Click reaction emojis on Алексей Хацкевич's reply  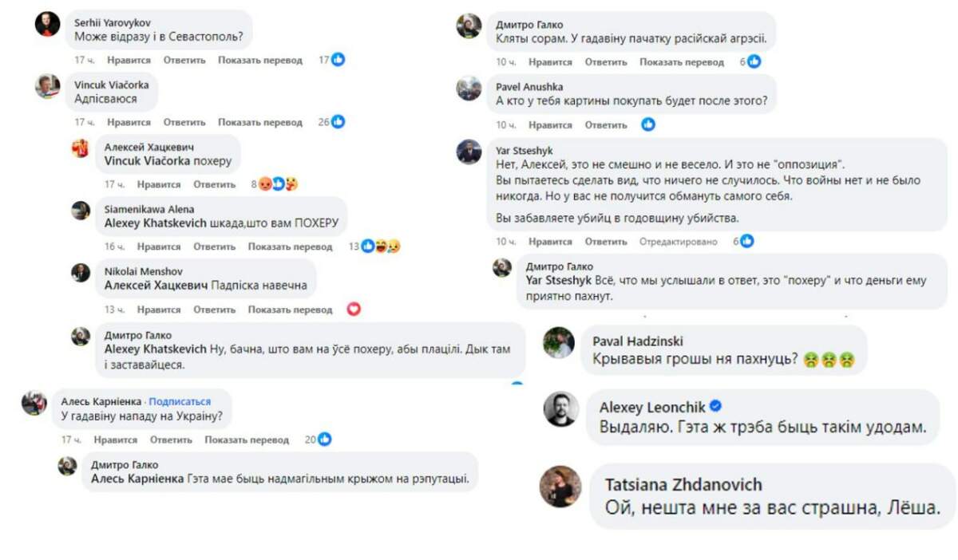(x=279, y=184)
